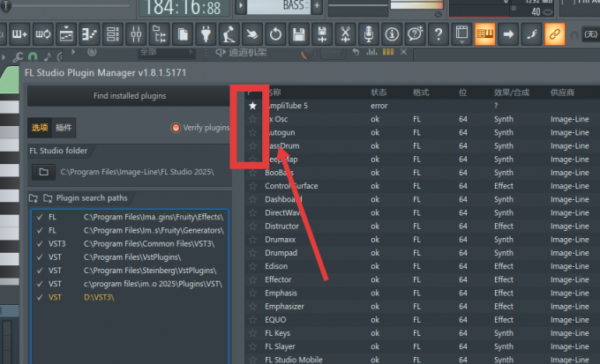Image resolution: width=600 pixels, height=364 pixels.
Task: Close the channel rack with X icon
Action: coord(404,52)
